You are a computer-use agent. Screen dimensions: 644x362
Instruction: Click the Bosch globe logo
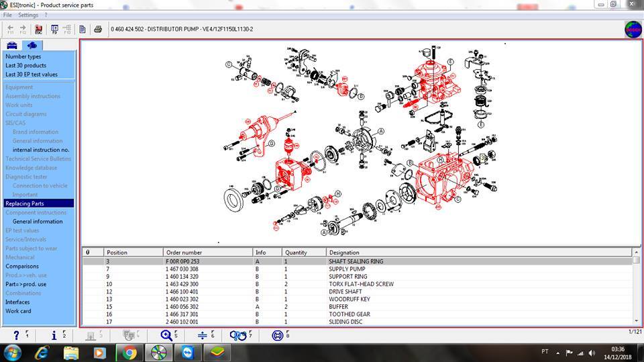[633, 29]
